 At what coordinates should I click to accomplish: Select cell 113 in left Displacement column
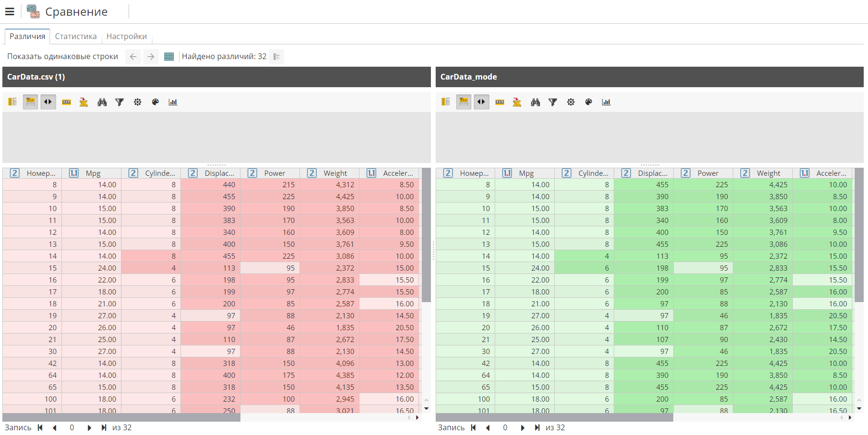[210, 268]
